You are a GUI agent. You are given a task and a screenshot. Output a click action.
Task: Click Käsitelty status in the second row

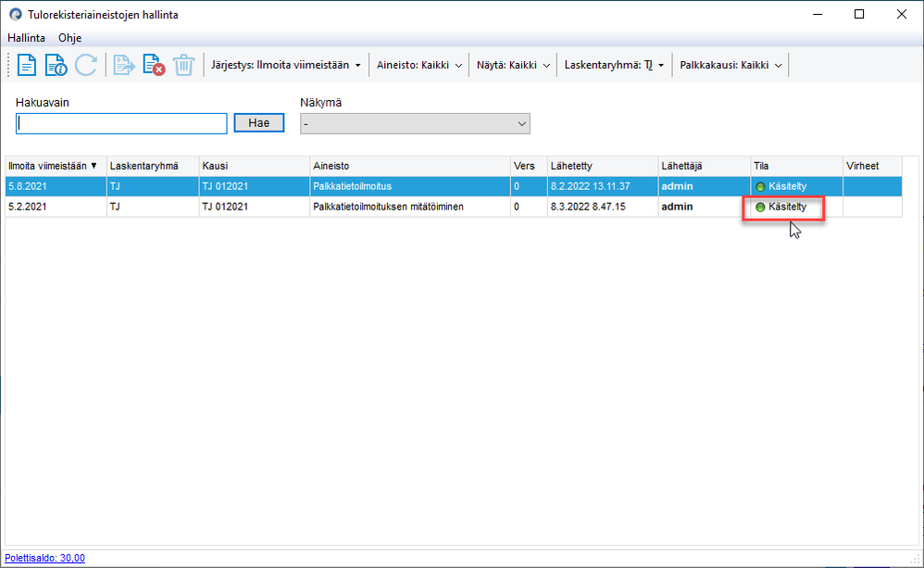coord(787,207)
